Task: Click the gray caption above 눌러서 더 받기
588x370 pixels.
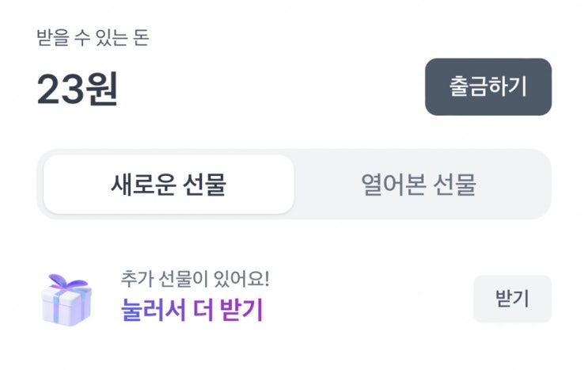Action: pos(195,278)
